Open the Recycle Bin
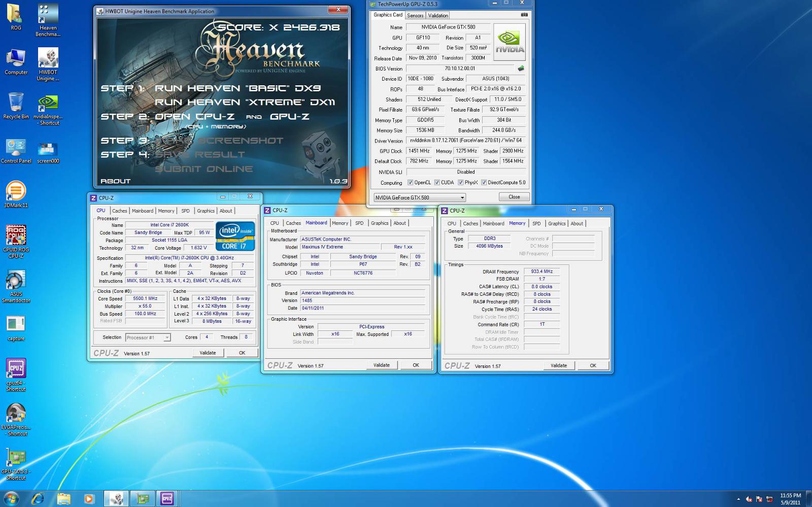Image resolution: width=812 pixels, height=507 pixels. (x=16, y=106)
